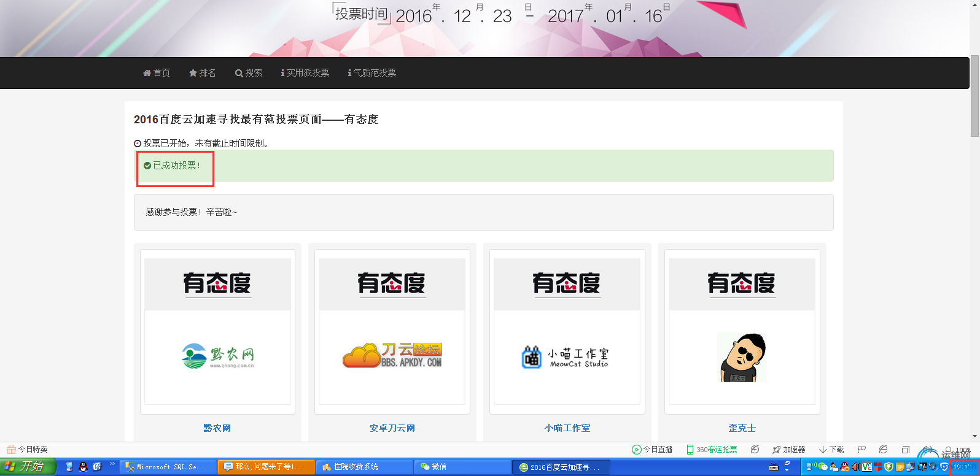Launch the 加速器 accelerator in the status bar
980x476 pixels.
pos(788,450)
